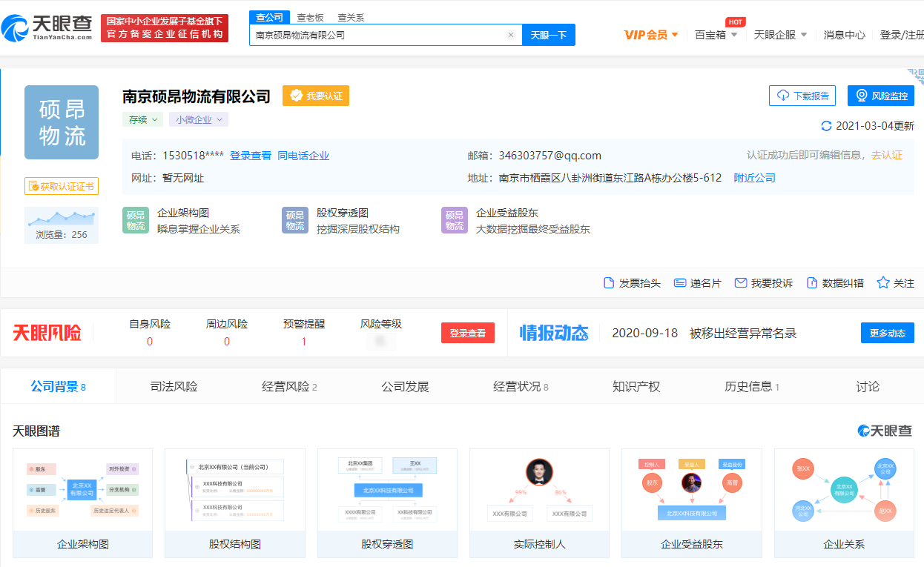Click red 登录查看 risk button
The height and width of the screenshot is (567, 924).
point(468,333)
